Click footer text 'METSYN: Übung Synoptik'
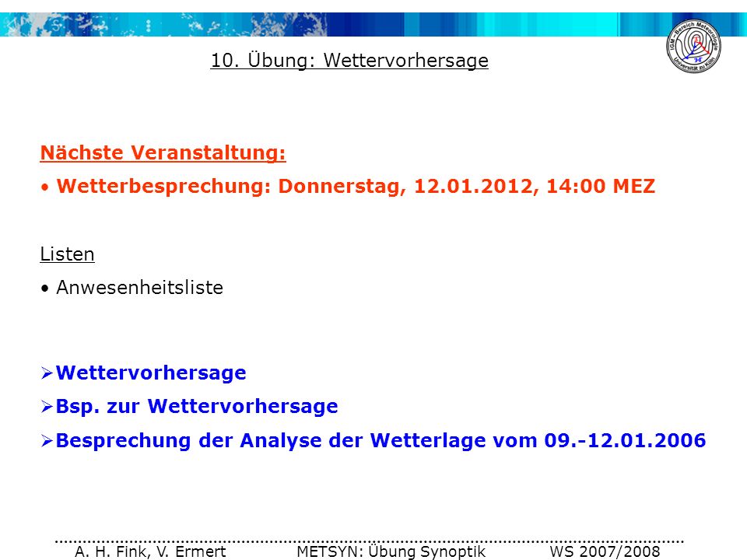 point(391,551)
